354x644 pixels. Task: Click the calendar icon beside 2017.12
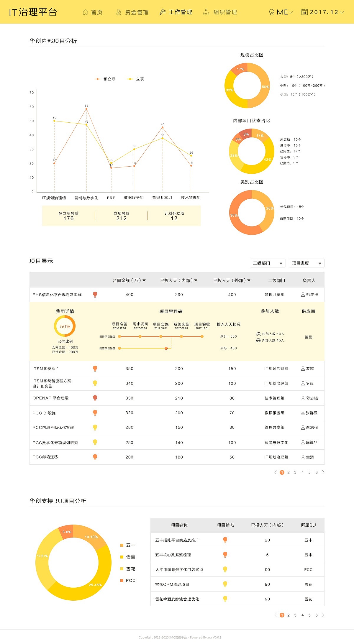point(304,12)
